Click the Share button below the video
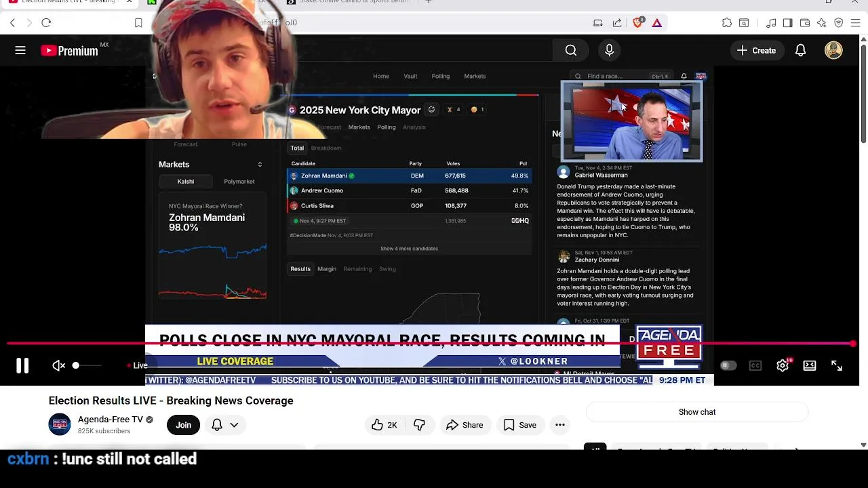 (465, 425)
